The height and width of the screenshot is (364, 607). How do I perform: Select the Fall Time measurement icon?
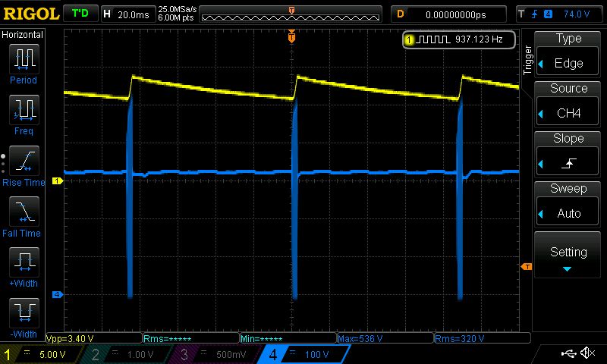click(x=24, y=212)
